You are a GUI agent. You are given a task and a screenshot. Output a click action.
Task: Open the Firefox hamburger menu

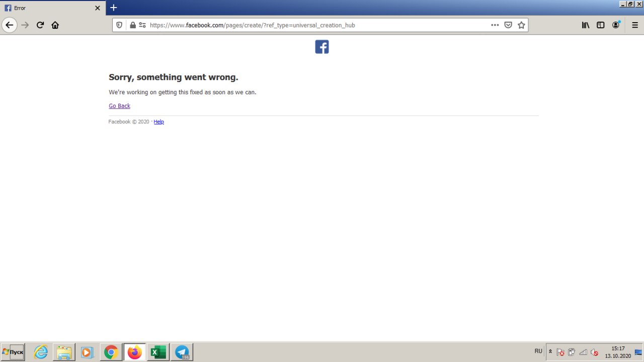[x=635, y=25]
